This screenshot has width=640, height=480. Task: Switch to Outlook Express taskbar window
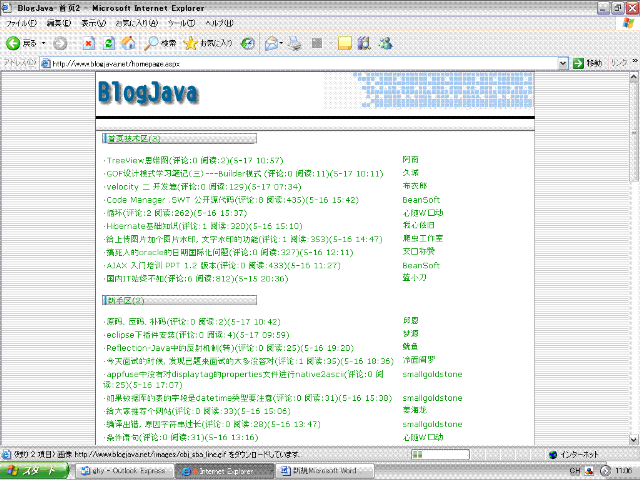point(124,471)
